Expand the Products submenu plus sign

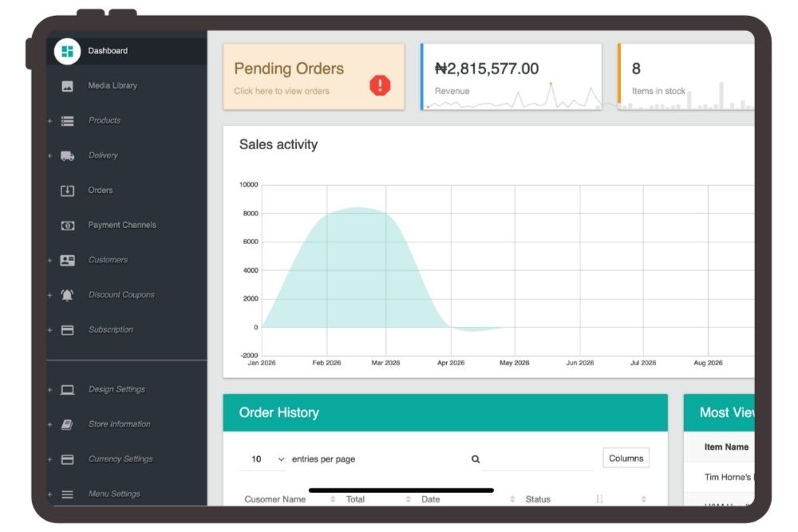[x=49, y=121]
